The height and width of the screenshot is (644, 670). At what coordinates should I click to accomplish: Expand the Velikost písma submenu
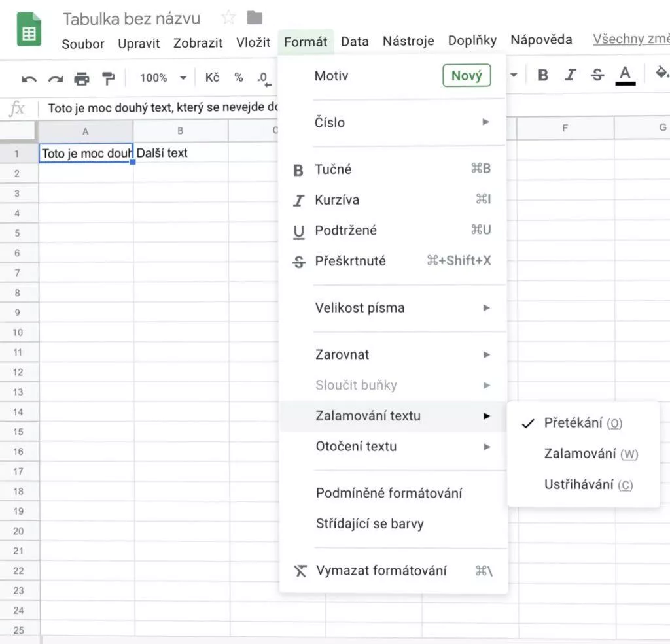point(393,308)
